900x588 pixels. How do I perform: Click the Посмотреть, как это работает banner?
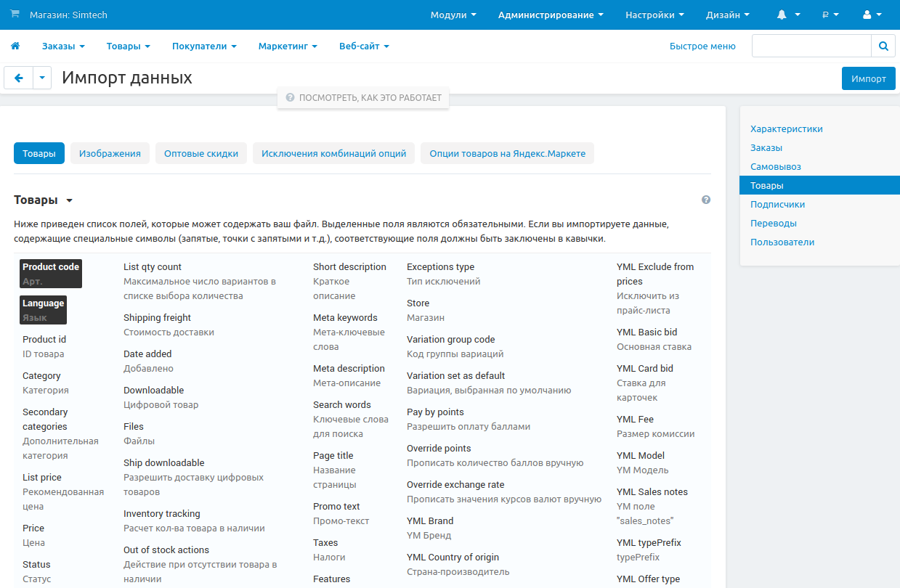[x=363, y=98]
